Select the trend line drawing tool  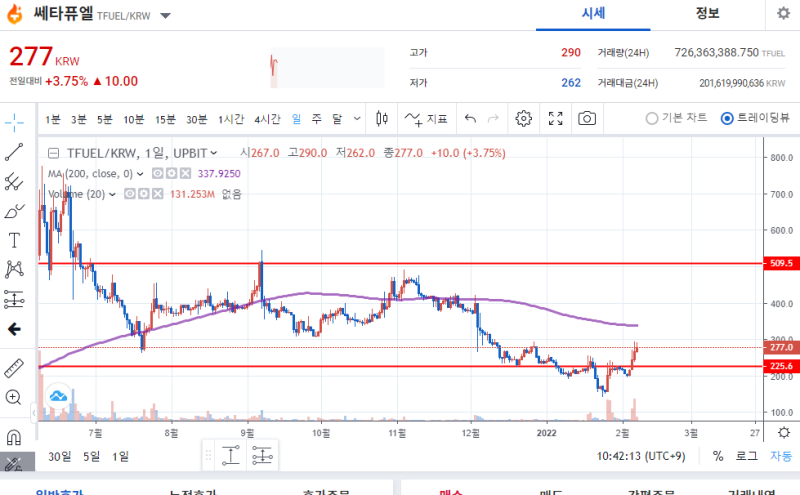[x=14, y=152]
